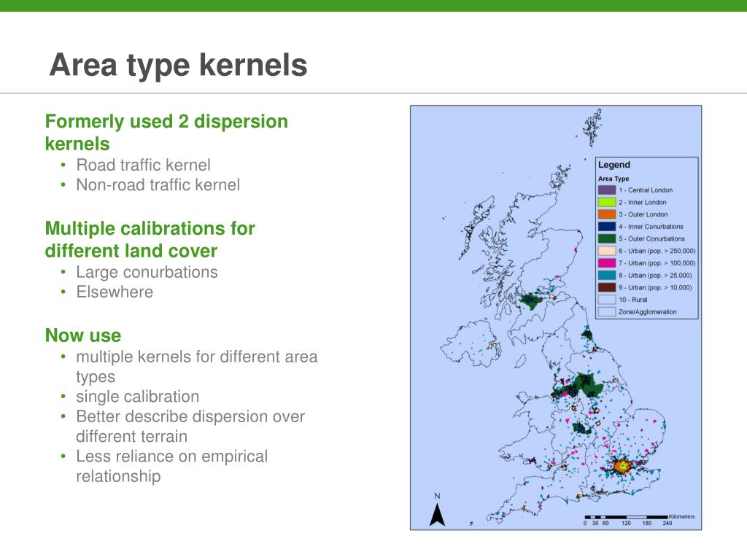Screen dimensions: 747x560
Task: Click the Urban pop > 10,000 brown swatch
Action: (x=607, y=287)
